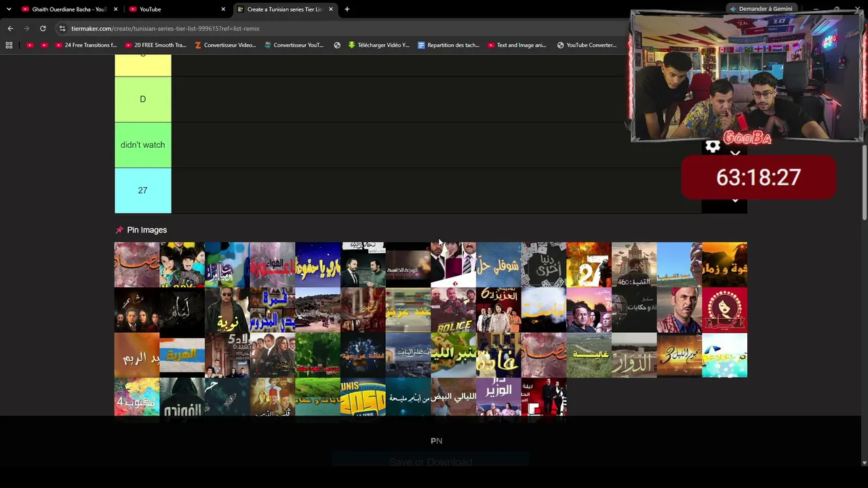Open Convertisseur YouT... bookmark

[x=294, y=45]
